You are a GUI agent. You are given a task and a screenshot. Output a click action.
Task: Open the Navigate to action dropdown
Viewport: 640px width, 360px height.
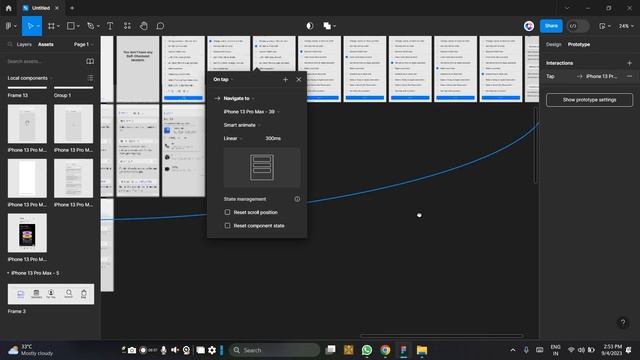coord(239,98)
